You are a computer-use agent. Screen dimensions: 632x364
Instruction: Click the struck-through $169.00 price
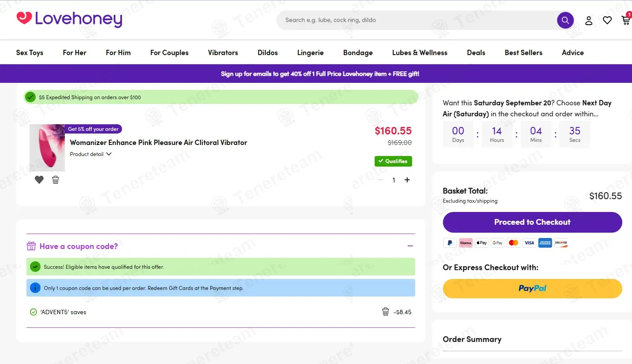400,143
